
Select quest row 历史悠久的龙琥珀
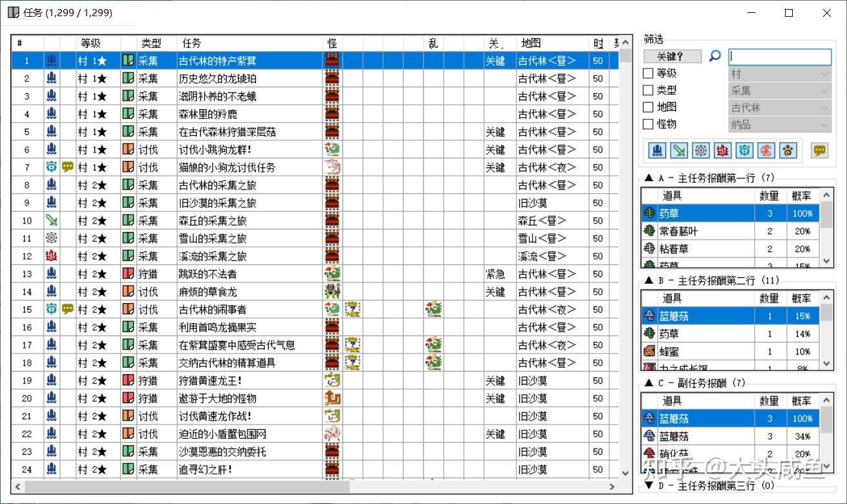(x=315, y=78)
